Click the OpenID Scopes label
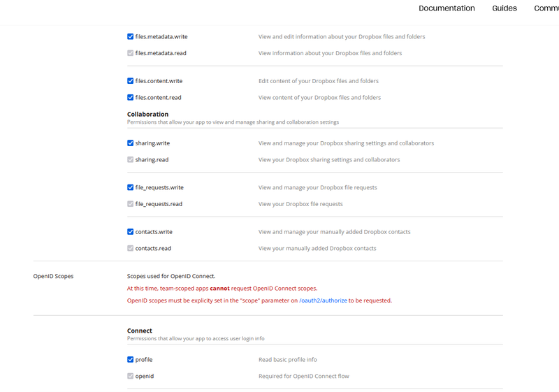Viewport: 559px width, 392px height. click(x=53, y=276)
